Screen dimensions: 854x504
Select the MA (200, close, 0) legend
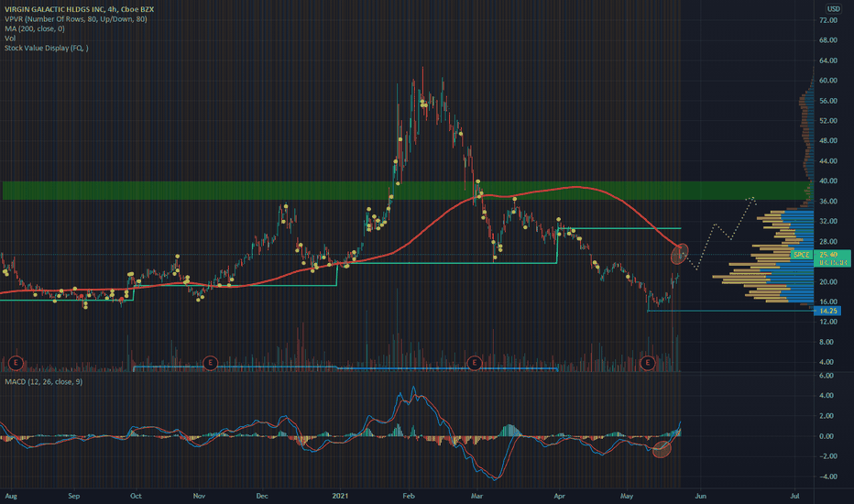(x=34, y=29)
